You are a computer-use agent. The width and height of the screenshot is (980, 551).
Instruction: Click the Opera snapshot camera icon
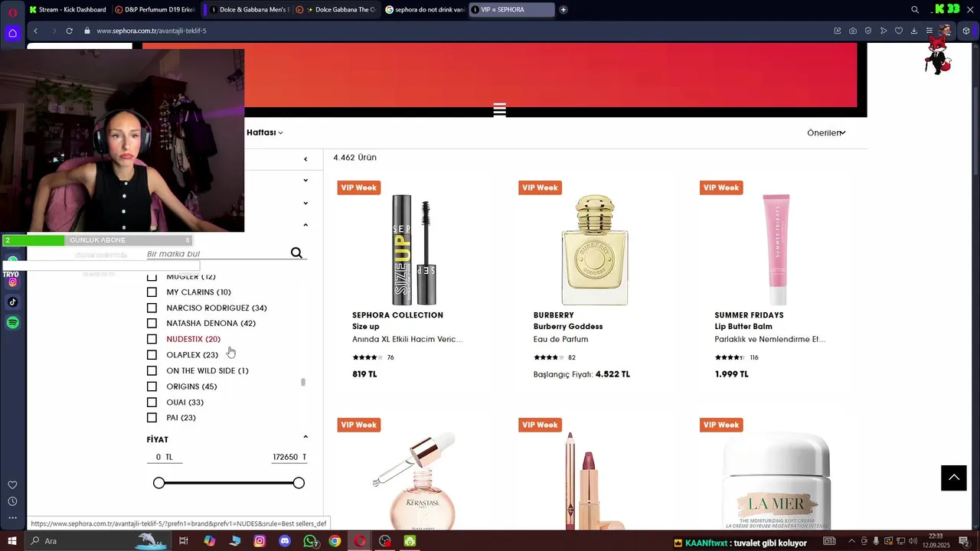click(853, 31)
